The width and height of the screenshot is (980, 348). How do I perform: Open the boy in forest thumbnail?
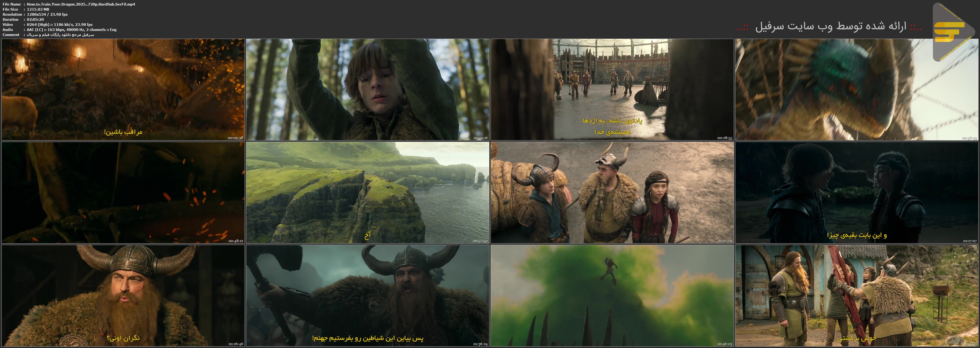point(368,90)
